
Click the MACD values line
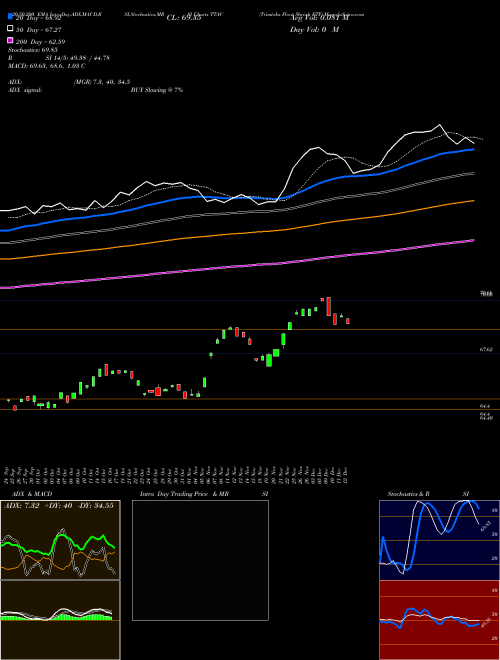[47, 66]
